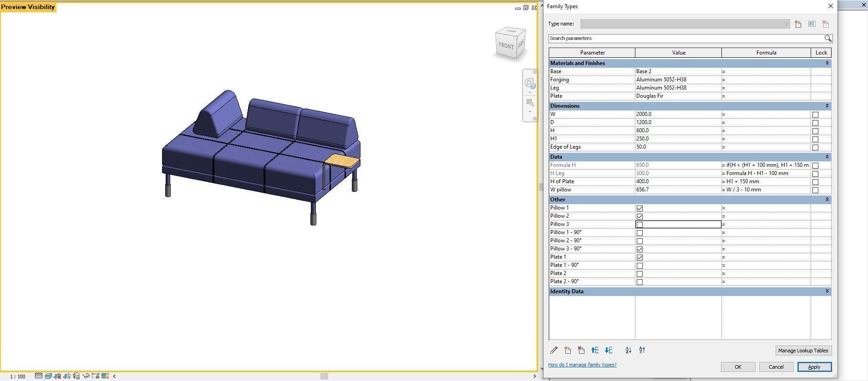Check the Pillow 2 - 90° checkbox

click(640, 241)
